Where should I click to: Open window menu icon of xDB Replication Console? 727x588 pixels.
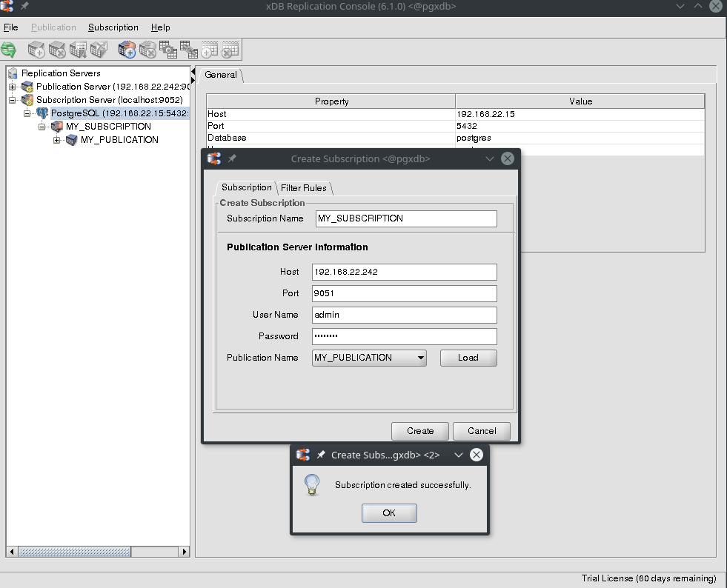[6, 6]
